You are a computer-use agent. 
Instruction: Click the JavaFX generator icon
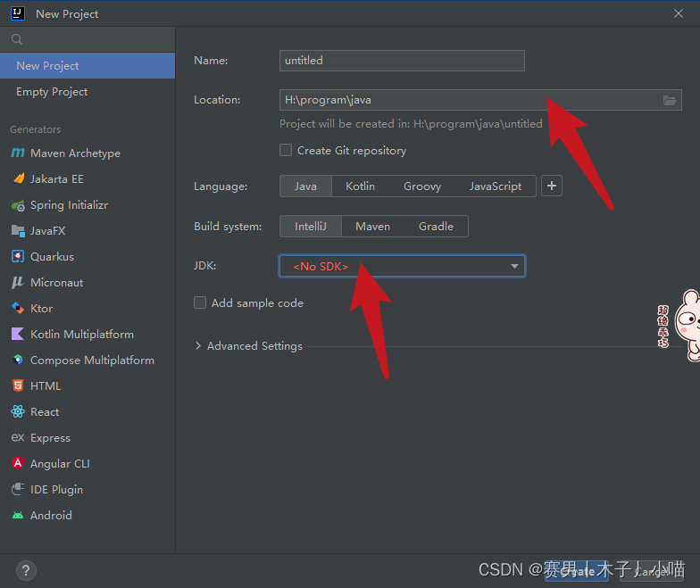tap(18, 230)
